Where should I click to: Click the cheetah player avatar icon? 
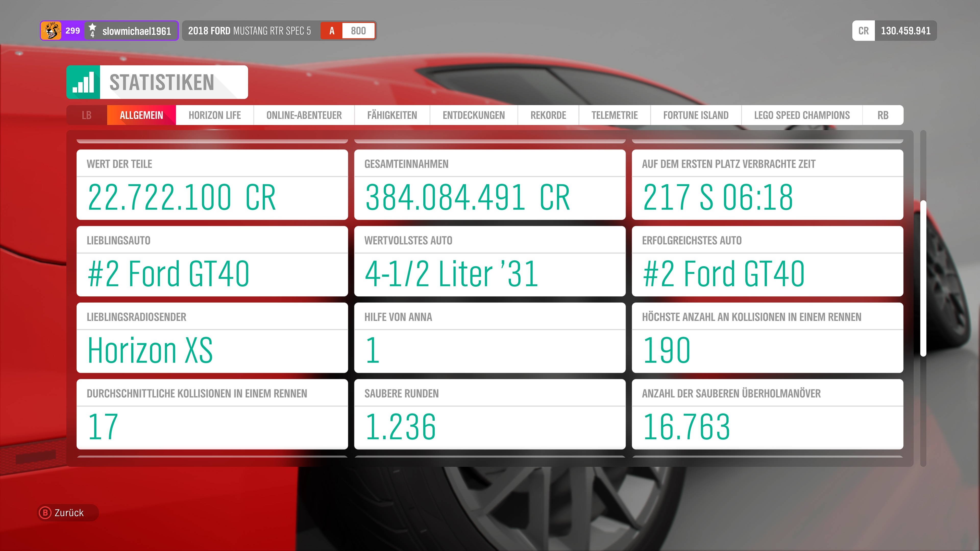click(x=51, y=31)
